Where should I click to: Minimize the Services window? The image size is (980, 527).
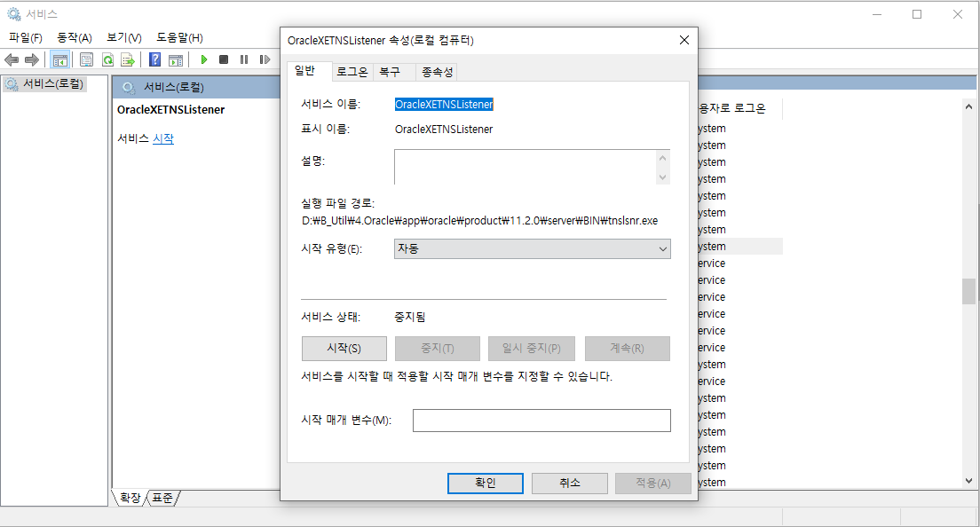tap(877, 13)
